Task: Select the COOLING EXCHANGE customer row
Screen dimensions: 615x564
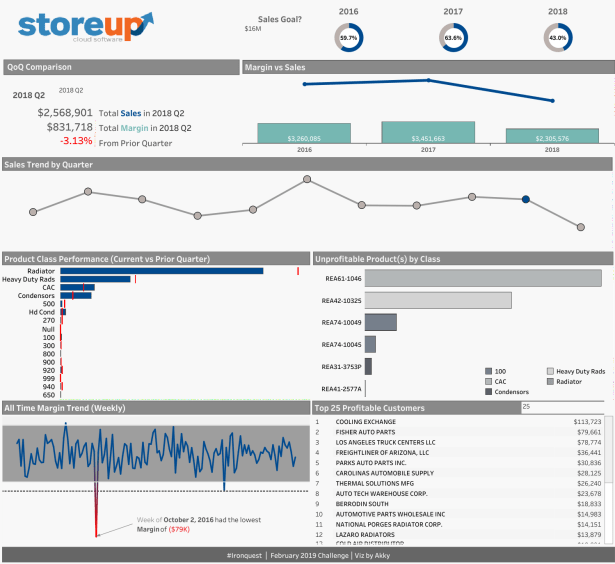Action: pos(460,422)
